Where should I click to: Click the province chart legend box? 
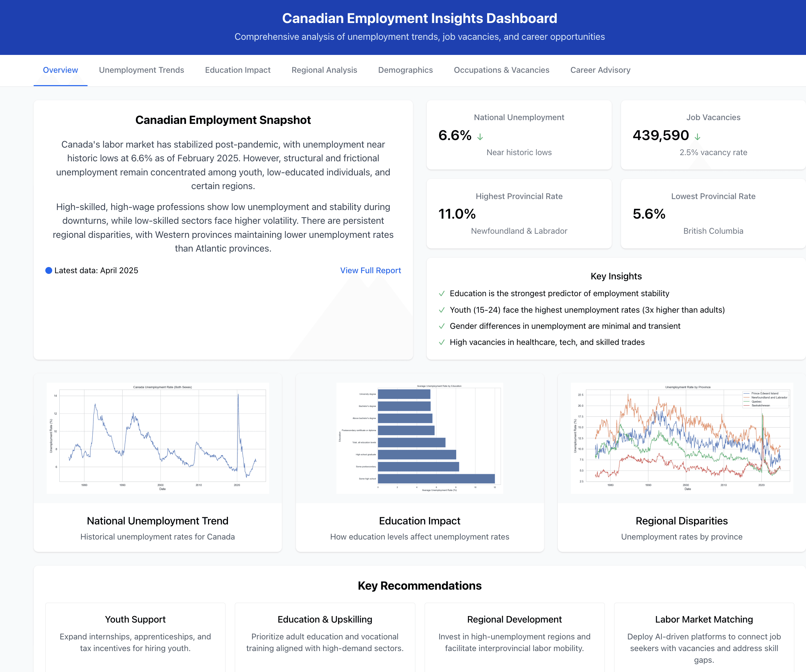tap(765, 399)
